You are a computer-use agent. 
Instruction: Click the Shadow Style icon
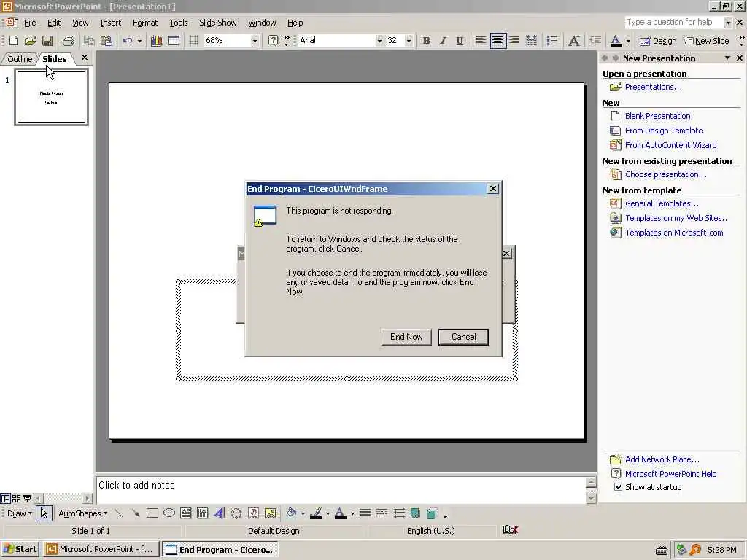pos(415,513)
